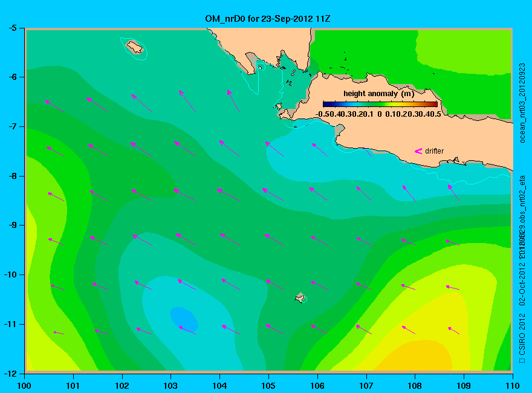Click the magenta drifter legend arrow

click(x=418, y=151)
